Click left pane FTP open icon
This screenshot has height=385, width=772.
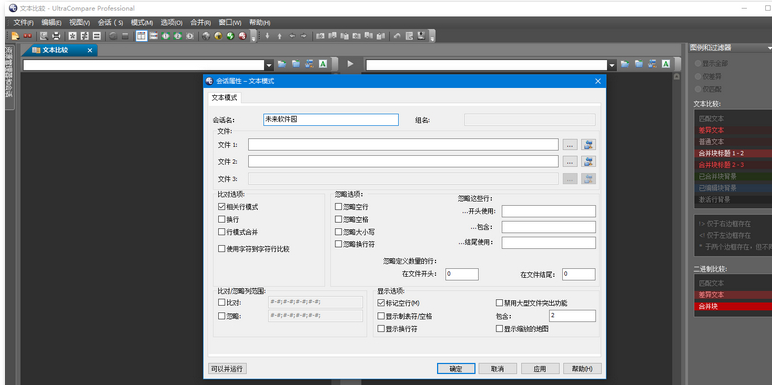point(309,64)
